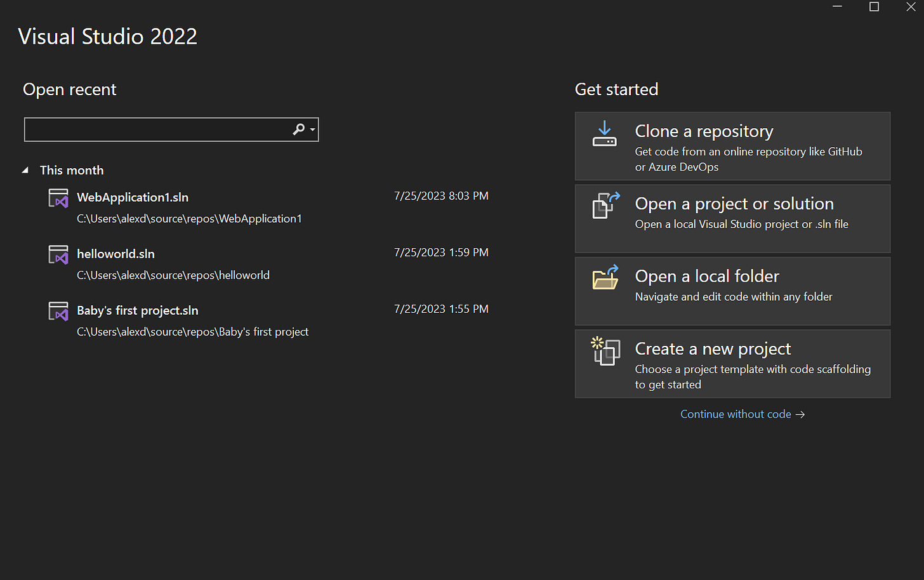This screenshot has width=924, height=580.
Task: Click the Baby's first project path text
Action: [x=192, y=331]
